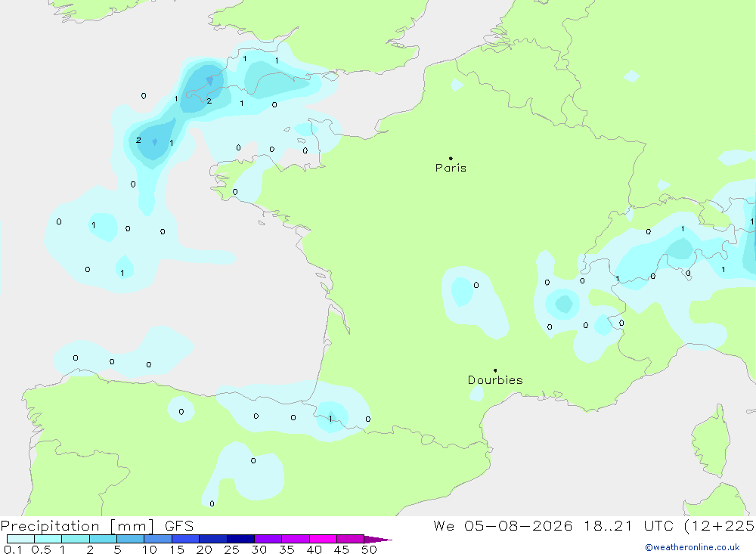Image resolution: width=756 pixels, height=554 pixels.
Task: Select the 25–30 mm legend color swatch
Action: coord(240,539)
